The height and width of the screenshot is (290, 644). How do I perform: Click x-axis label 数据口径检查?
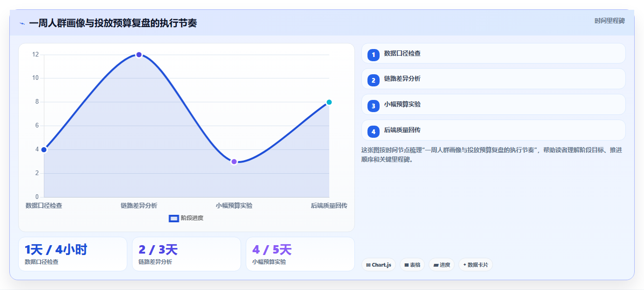44,205
